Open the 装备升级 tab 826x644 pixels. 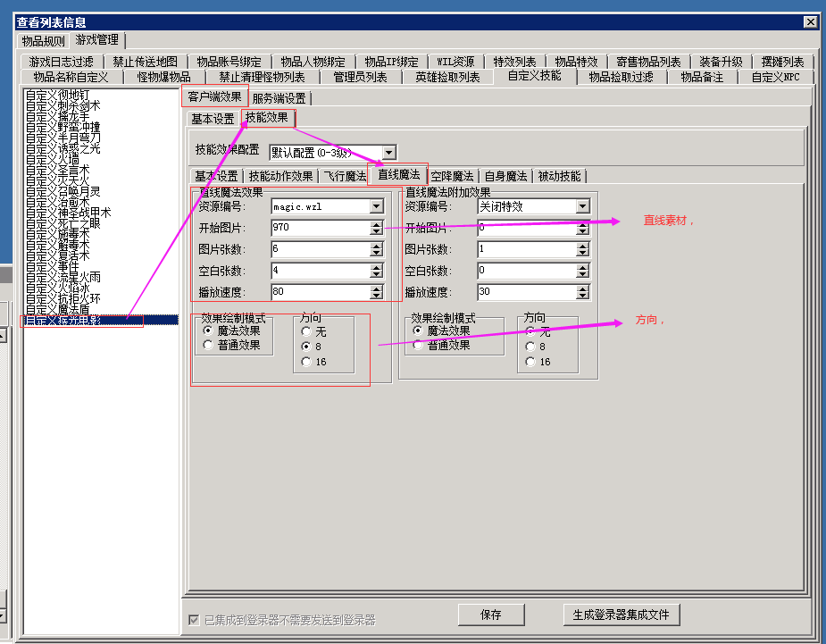(x=721, y=62)
